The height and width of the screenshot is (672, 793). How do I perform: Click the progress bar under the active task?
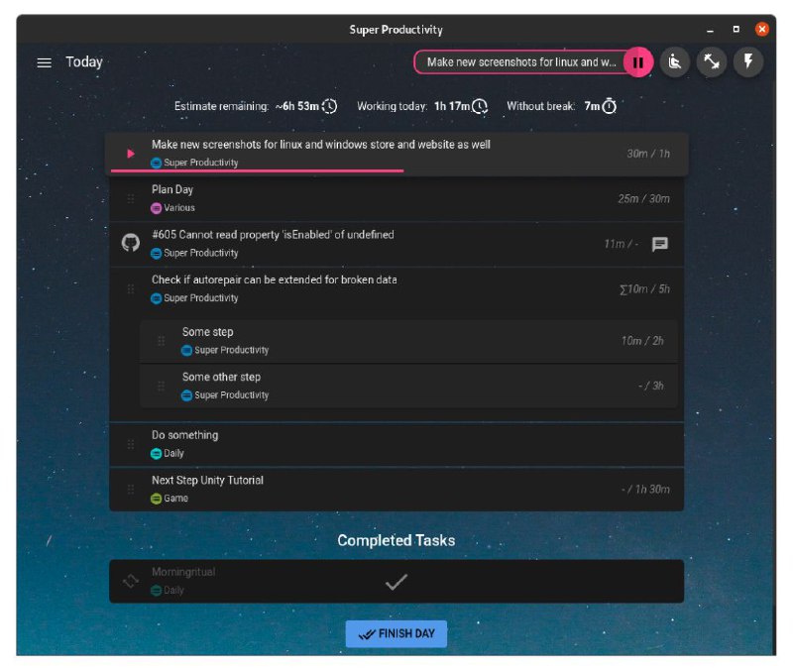coord(258,170)
